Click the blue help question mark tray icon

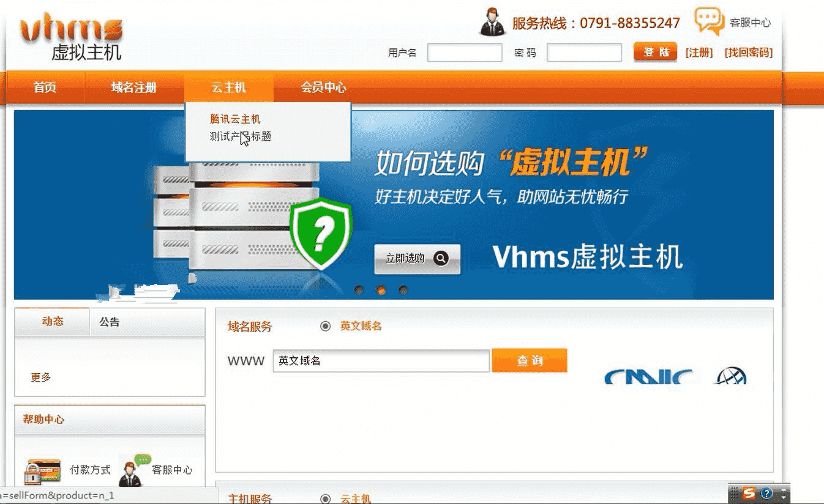tap(766, 493)
